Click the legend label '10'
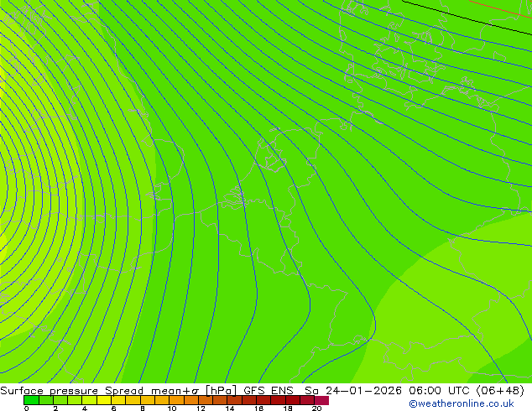 pyautogui.click(x=172, y=408)
